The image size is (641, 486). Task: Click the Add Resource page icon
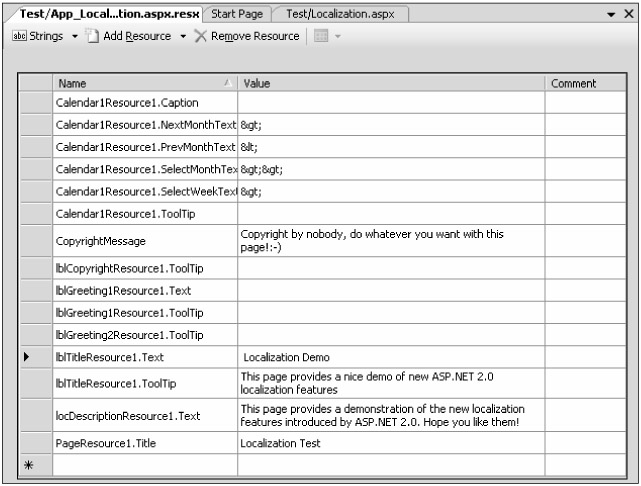pyautogui.click(x=90, y=36)
